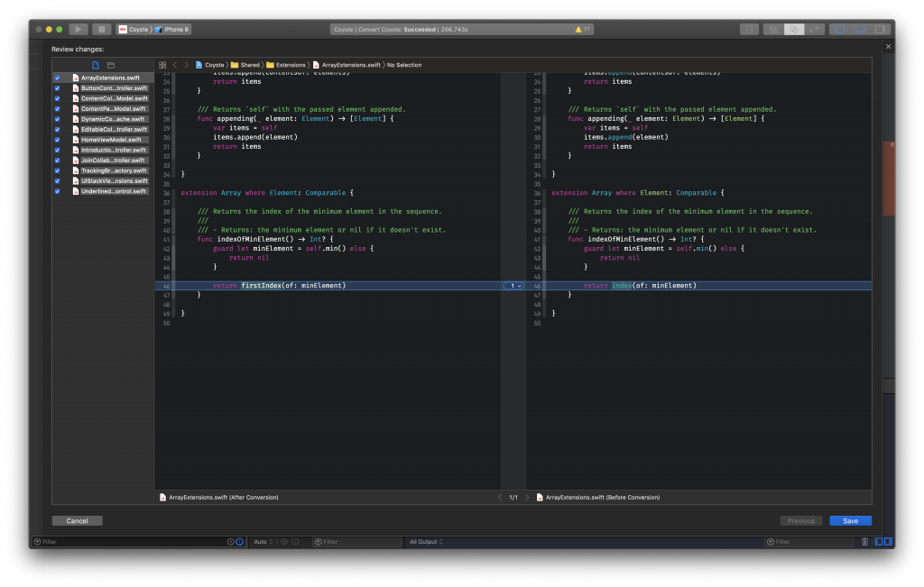This screenshot has height=587, width=924.
Task: Switch sidebar to folder hierarchy view icon
Action: click(x=111, y=65)
